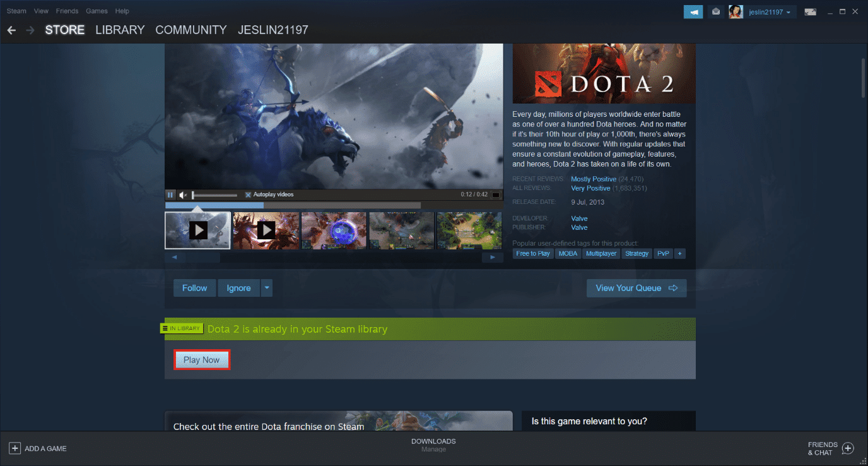The width and height of the screenshot is (868, 466).
Task: Select the PvP tag
Action: [x=663, y=253]
